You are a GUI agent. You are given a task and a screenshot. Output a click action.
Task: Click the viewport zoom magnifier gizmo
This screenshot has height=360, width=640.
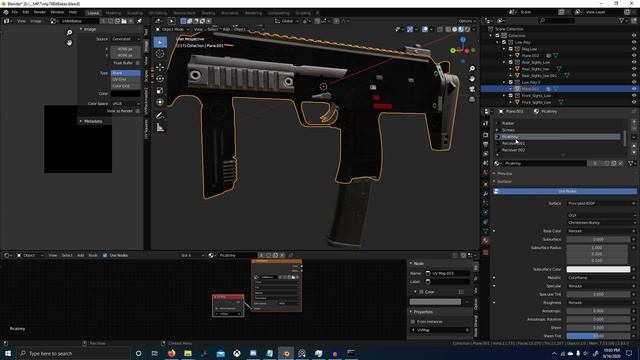(472, 69)
